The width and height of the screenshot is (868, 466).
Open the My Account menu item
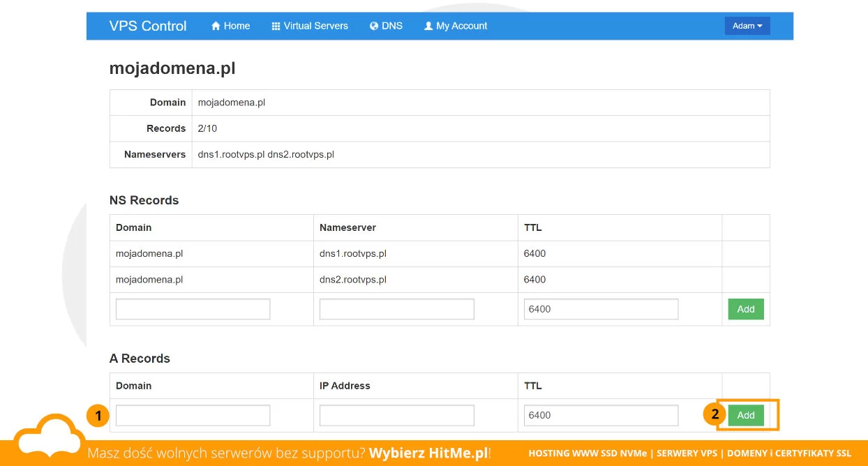456,26
